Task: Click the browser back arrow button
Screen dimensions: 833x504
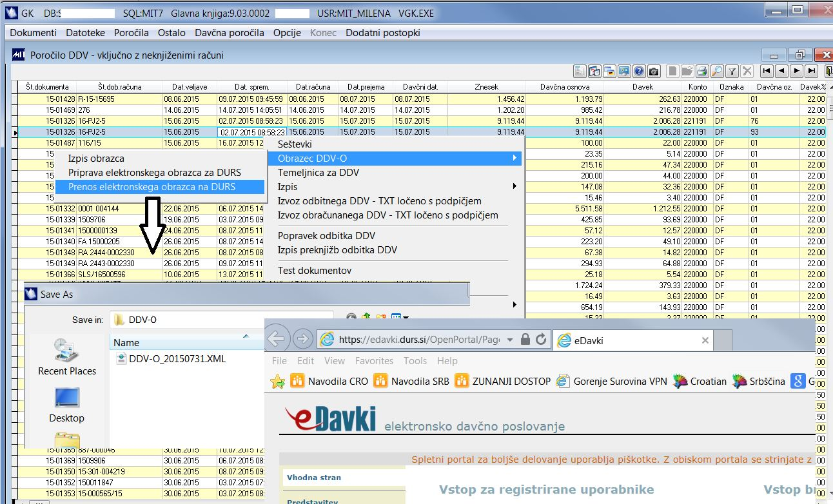Action: (277, 339)
